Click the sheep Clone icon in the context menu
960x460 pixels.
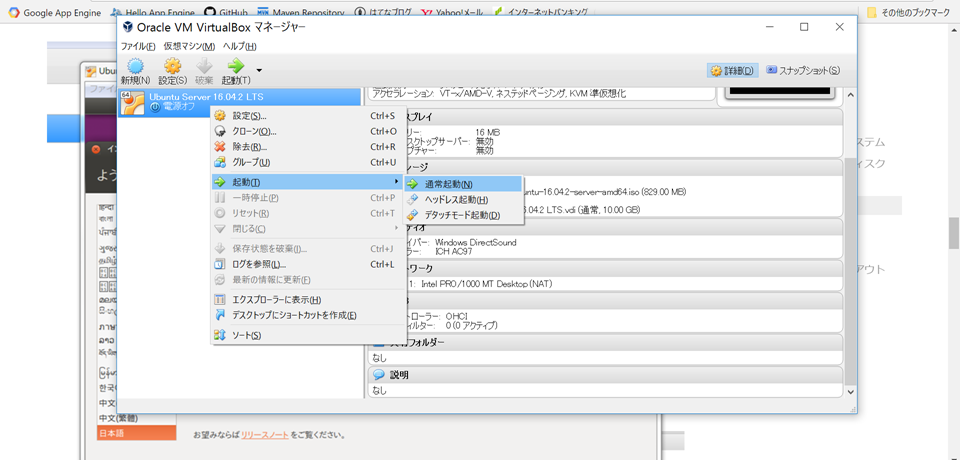(x=220, y=131)
